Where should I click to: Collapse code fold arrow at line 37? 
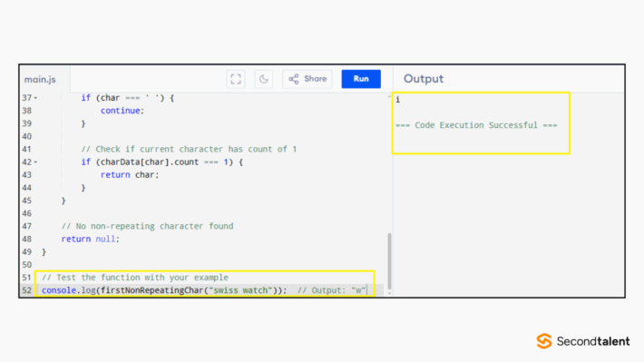[35, 98]
